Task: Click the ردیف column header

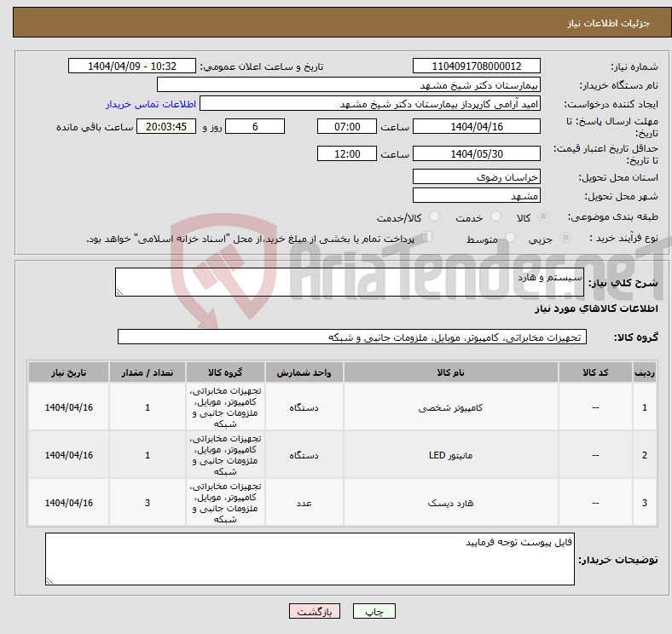Action: 644,372
